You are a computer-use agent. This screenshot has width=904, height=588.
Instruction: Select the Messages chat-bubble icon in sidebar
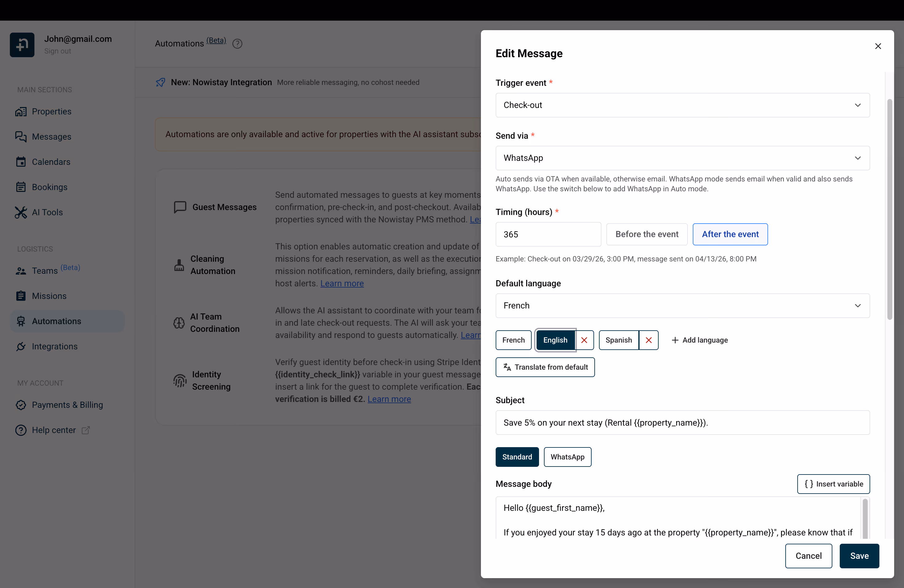point(21,137)
